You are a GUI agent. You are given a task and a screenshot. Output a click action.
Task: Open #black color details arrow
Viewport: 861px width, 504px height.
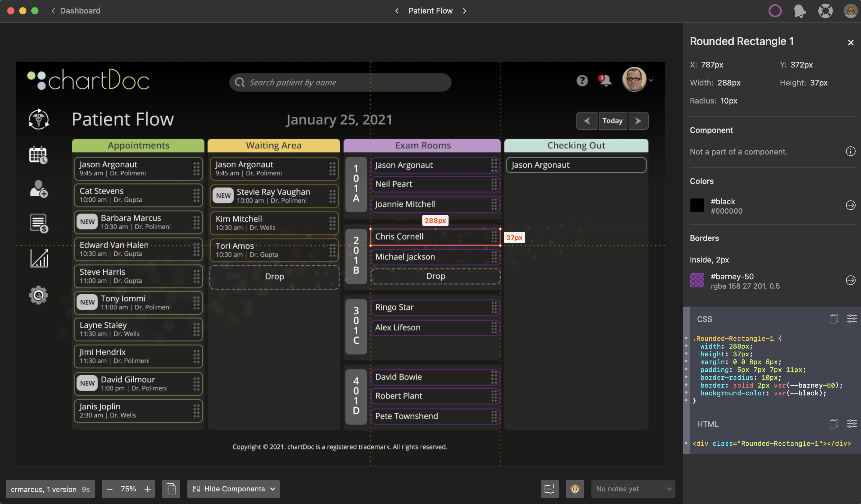point(850,205)
